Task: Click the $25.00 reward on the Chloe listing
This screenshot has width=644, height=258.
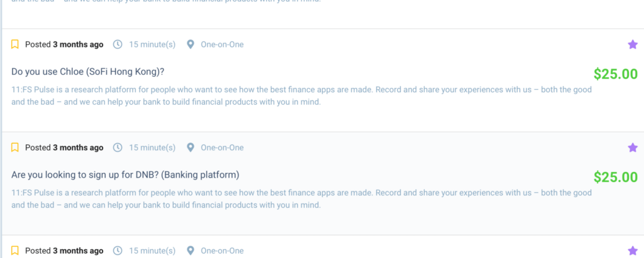Action: pyautogui.click(x=615, y=74)
